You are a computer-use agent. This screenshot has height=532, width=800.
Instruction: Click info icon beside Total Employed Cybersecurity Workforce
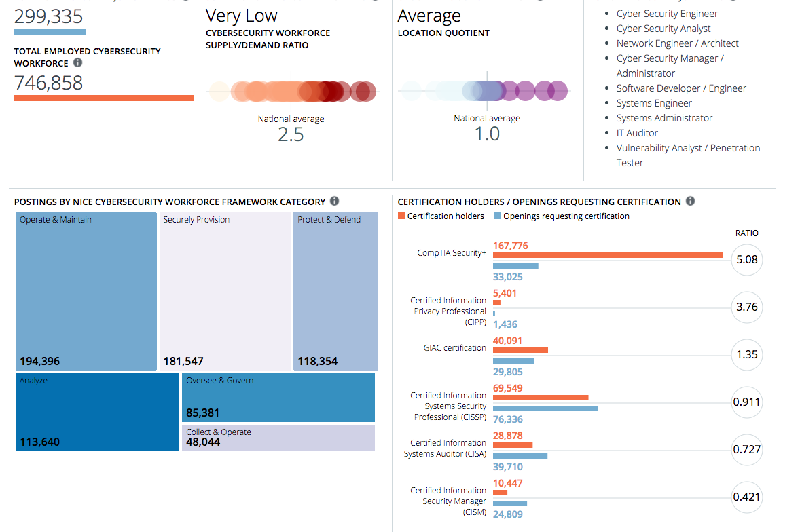coord(78,63)
